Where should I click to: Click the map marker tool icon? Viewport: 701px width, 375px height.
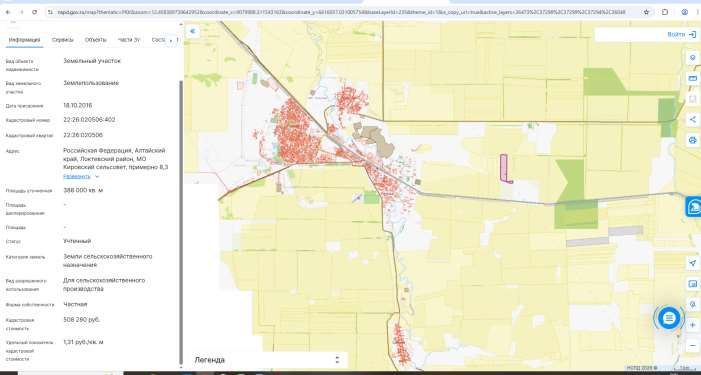[x=693, y=58]
